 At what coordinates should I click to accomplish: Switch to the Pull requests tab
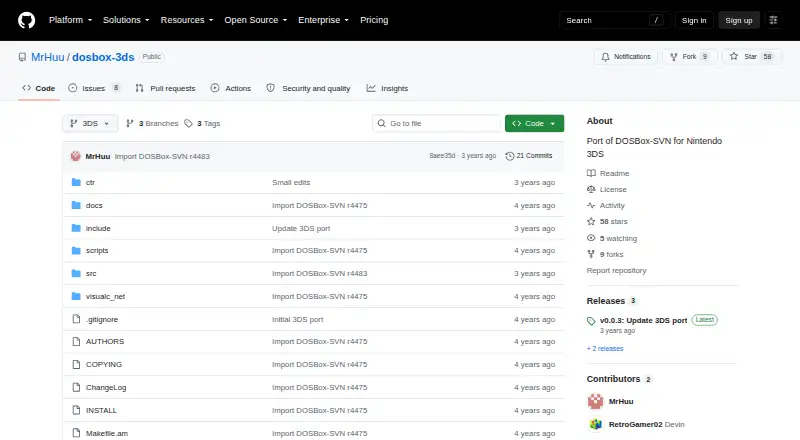coord(165,88)
